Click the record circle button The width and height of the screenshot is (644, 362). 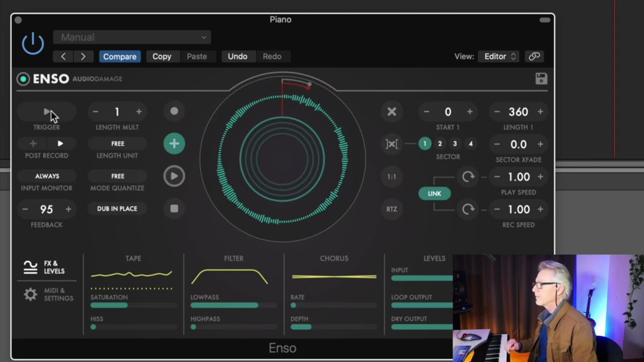[x=174, y=111]
